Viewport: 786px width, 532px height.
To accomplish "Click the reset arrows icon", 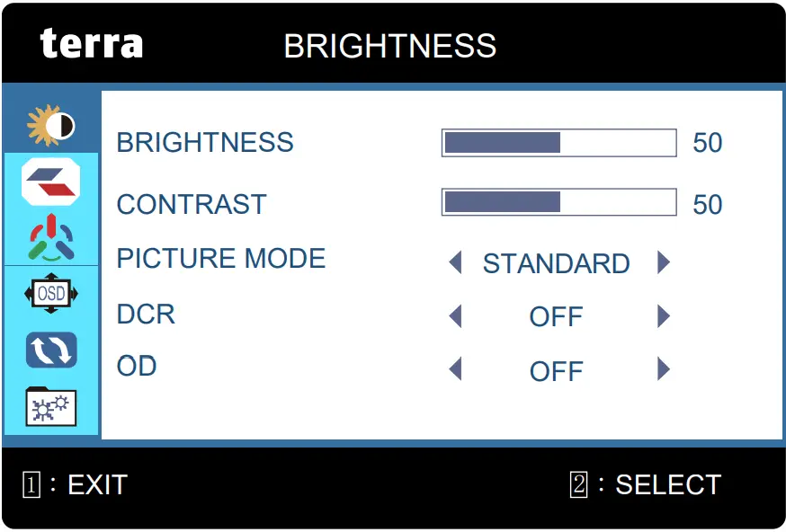I will click(50, 350).
